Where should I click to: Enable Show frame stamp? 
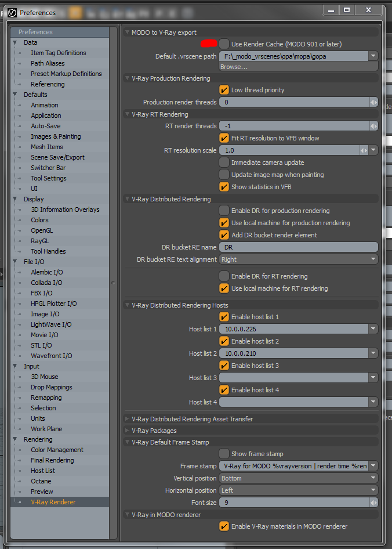click(x=224, y=454)
